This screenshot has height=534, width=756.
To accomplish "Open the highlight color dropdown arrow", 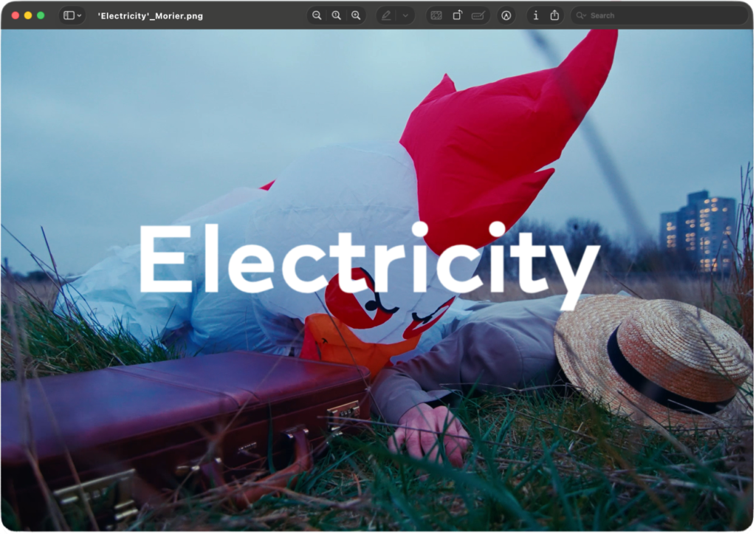I will [405, 16].
